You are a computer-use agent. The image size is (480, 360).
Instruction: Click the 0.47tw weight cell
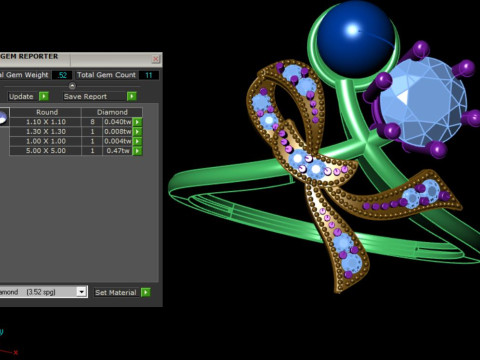(117, 151)
